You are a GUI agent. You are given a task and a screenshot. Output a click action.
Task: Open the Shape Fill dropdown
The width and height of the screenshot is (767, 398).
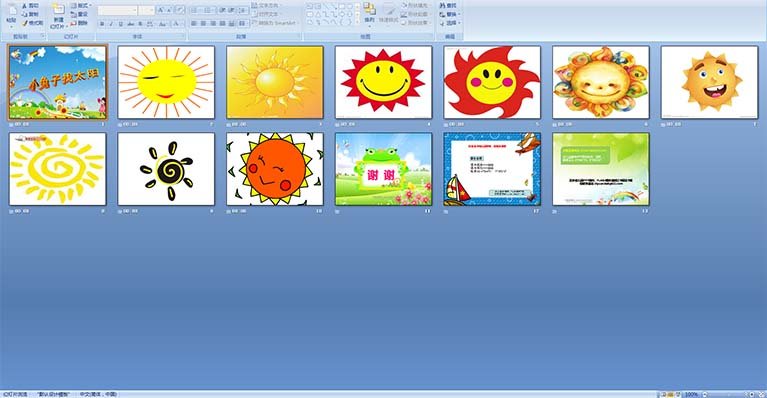pyautogui.click(x=415, y=5)
